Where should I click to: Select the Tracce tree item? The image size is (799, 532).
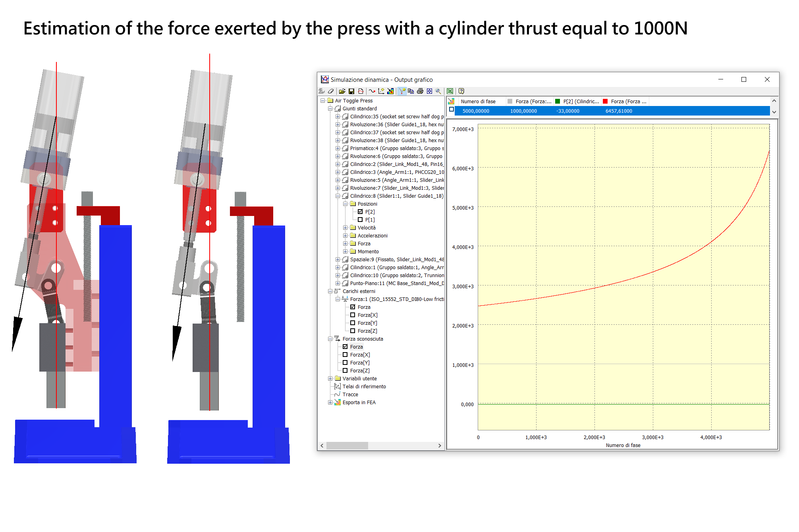pyautogui.click(x=350, y=394)
